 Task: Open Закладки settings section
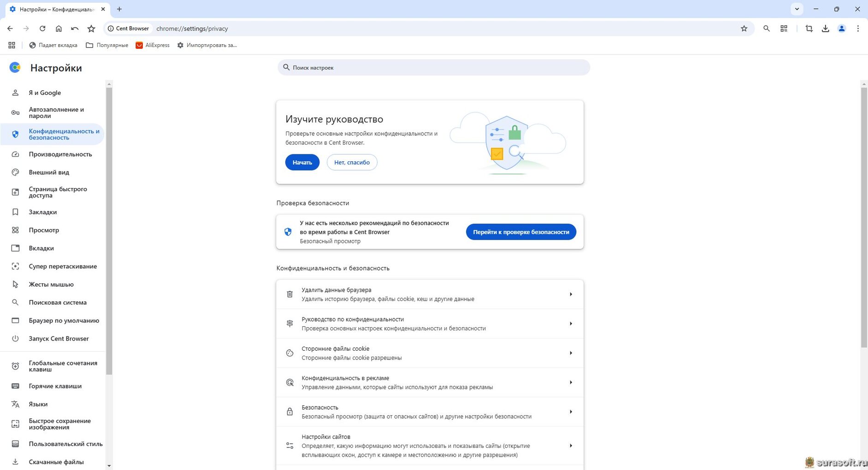click(x=52, y=212)
